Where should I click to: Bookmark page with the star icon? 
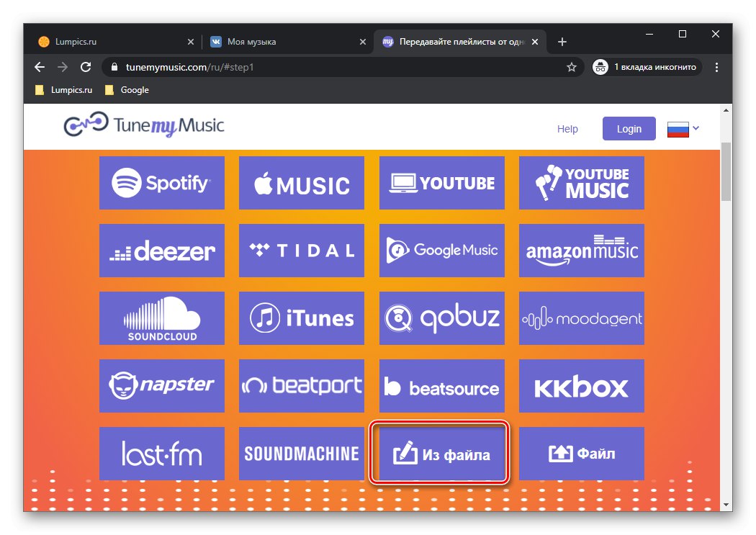[572, 67]
